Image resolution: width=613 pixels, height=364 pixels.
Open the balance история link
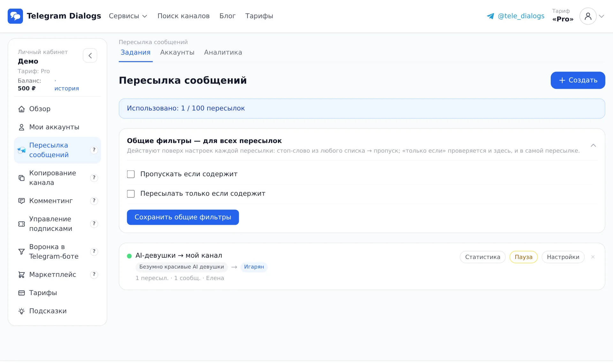[x=66, y=88]
